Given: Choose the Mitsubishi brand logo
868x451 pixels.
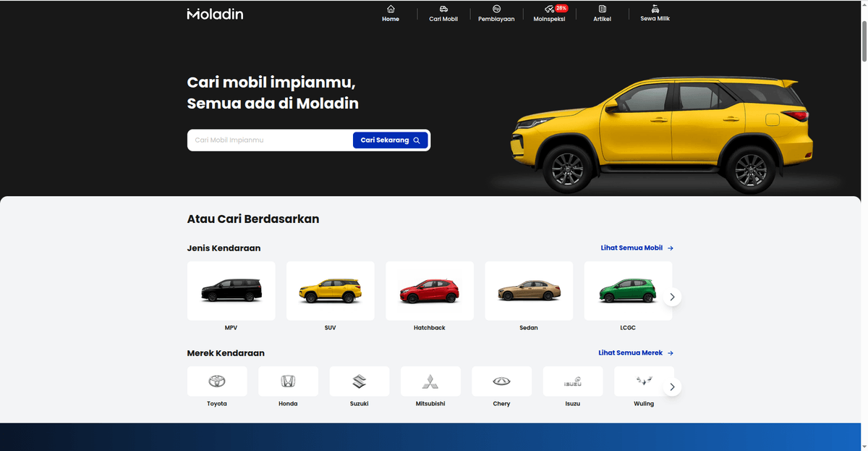Looking at the screenshot, I should 430,382.
